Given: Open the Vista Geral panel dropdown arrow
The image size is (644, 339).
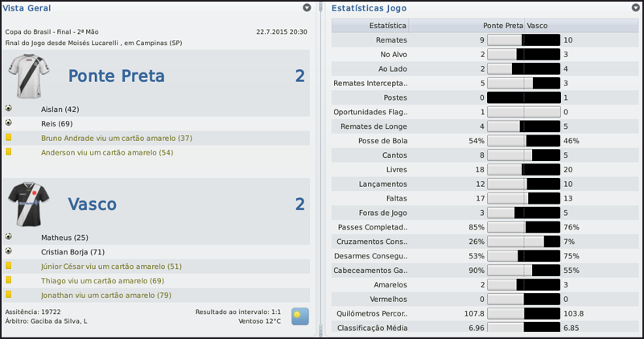Looking at the screenshot, I should click(307, 7).
